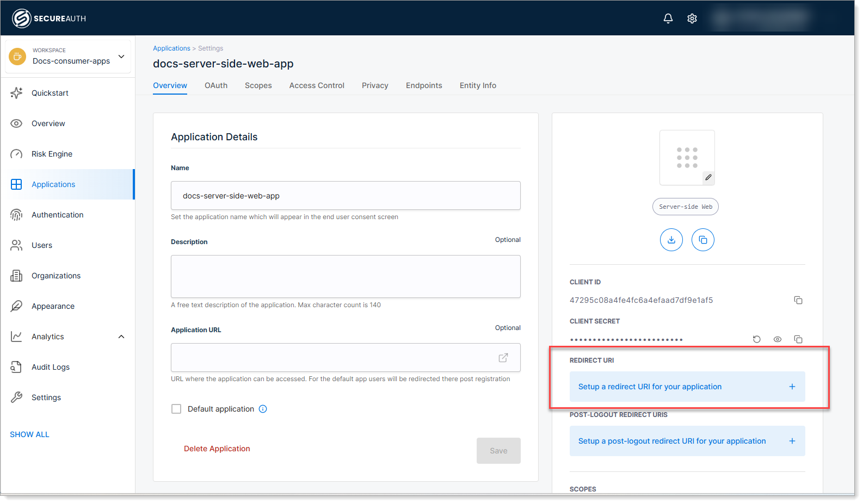Click the Audit Logs document icon

[x=16, y=367]
